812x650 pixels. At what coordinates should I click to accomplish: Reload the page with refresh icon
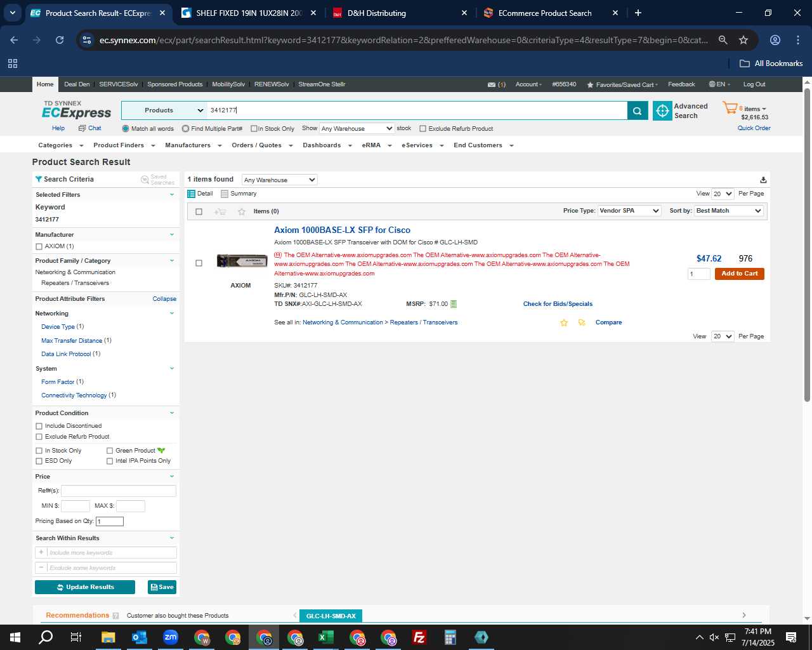coord(60,40)
